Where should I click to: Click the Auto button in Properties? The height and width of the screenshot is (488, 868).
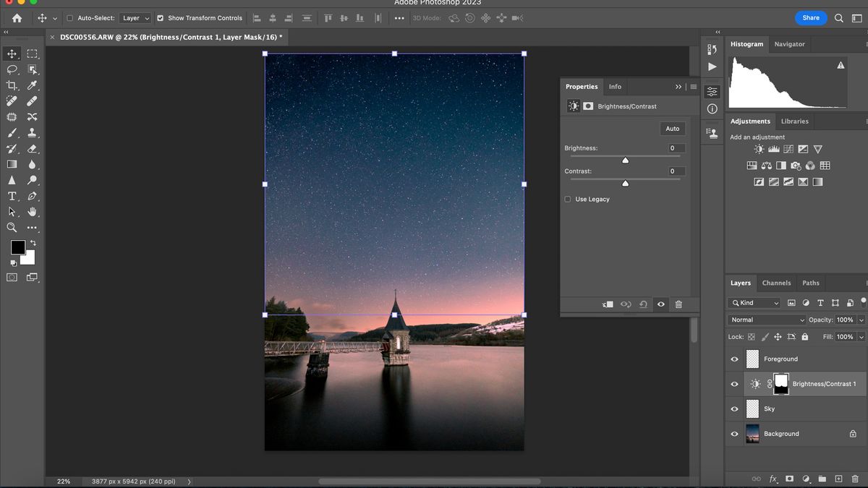673,129
